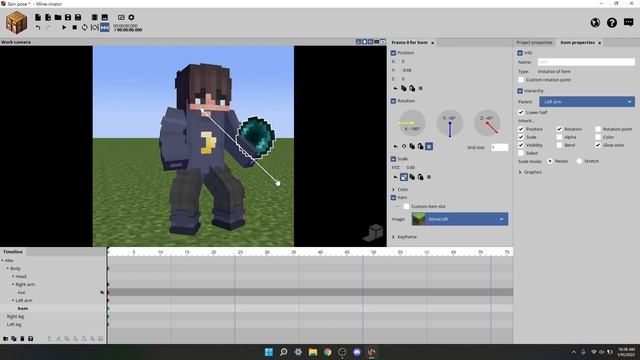The width and height of the screenshot is (640, 360).
Task: Toggle the inherit Visibility checkbox
Action: (x=521, y=145)
